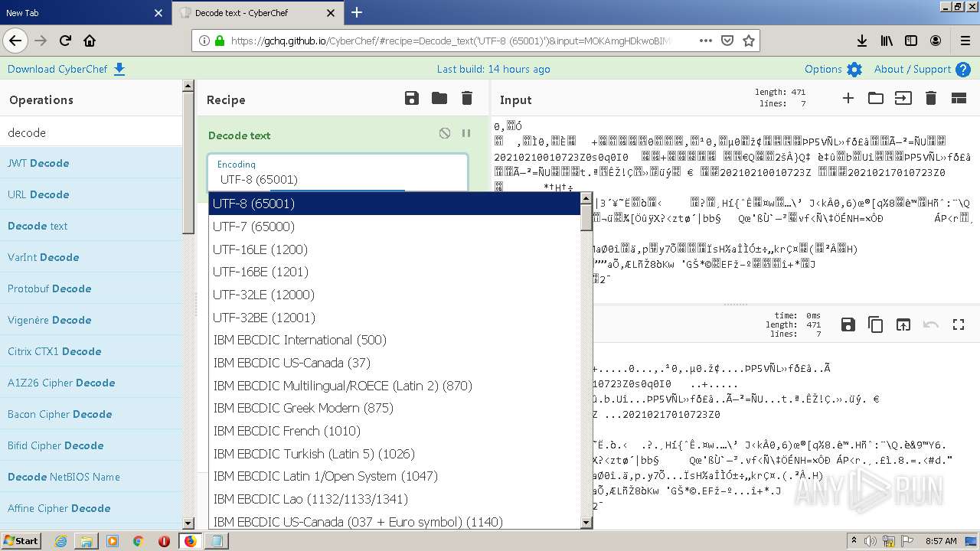Select VarInt Decode operation
Viewport: 980px width, 551px height.
pyautogui.click(x=91, y=257)
